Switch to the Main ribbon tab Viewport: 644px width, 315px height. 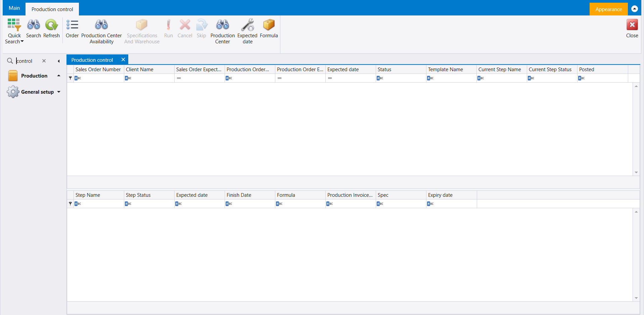click(14, 8)
